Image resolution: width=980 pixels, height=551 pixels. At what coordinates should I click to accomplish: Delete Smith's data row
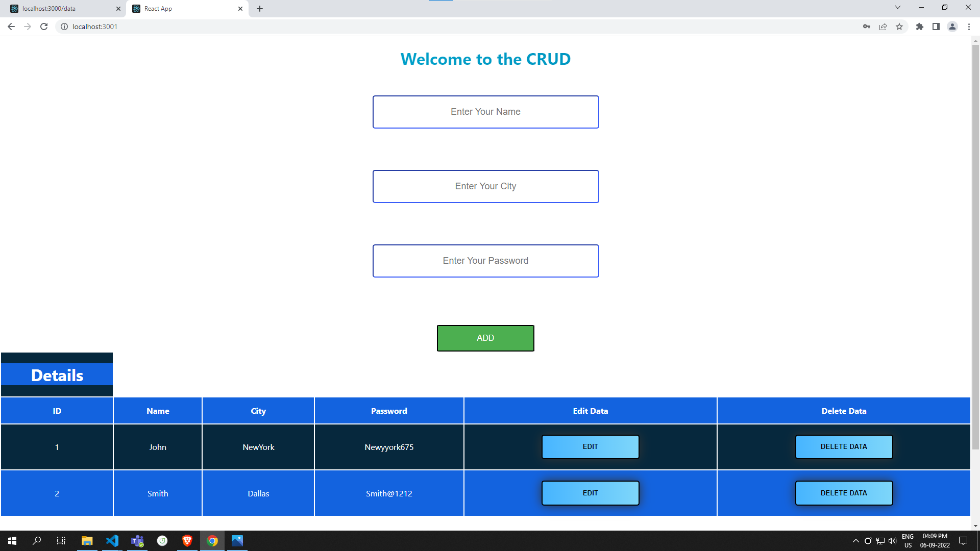click(844, 493)
